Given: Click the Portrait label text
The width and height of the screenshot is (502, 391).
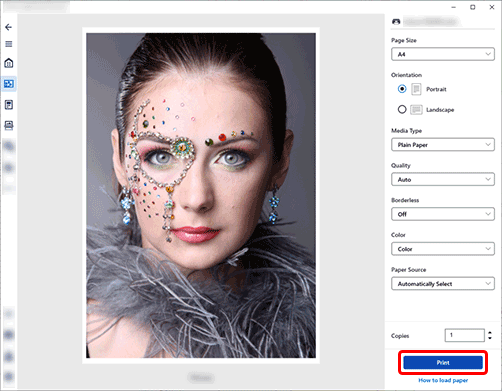Looking at the screenshot, I should point(436,89).
